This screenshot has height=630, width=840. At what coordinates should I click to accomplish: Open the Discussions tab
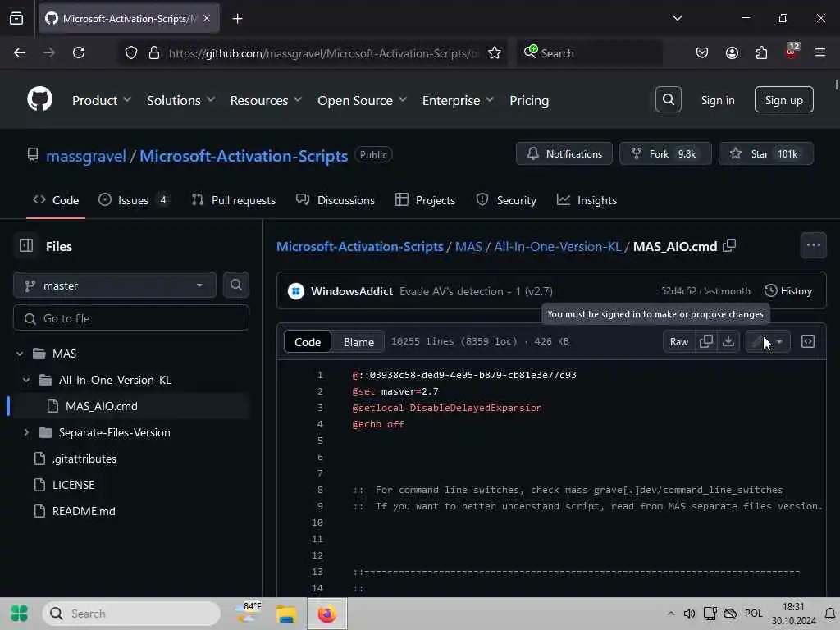pyautogui.click(x=336, y=200)
